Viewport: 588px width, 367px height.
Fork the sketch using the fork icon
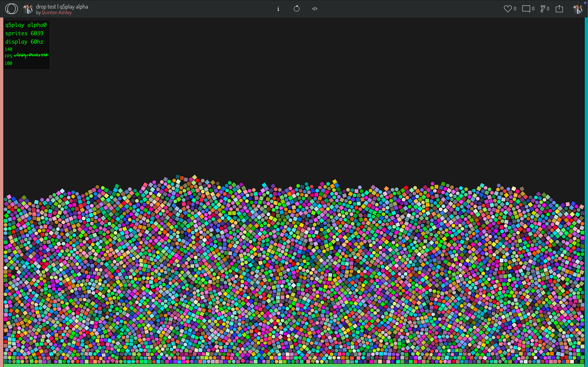(x=543, y=9)
